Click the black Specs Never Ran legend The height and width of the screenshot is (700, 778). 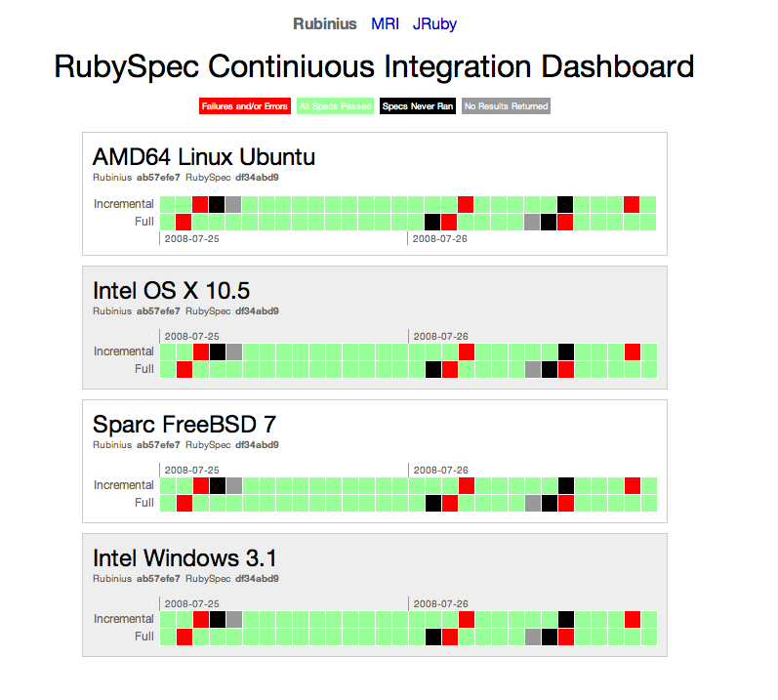pos(418,106)
